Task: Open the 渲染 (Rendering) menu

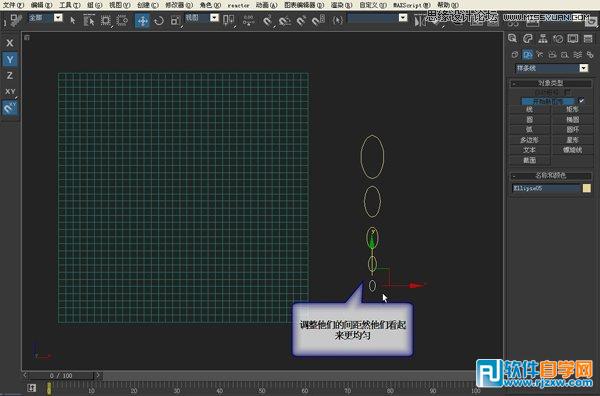Action: tap(341, 5)
